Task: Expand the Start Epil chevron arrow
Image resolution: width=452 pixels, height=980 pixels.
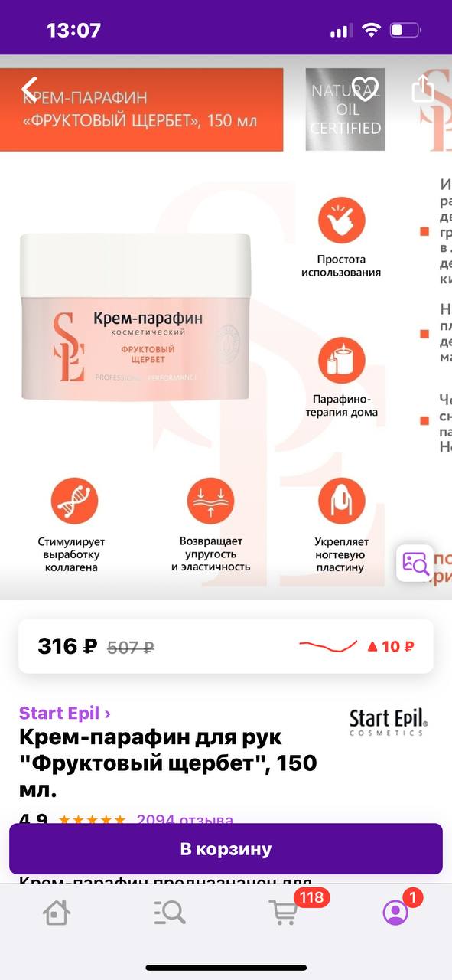Action: [x=108, y=714]
